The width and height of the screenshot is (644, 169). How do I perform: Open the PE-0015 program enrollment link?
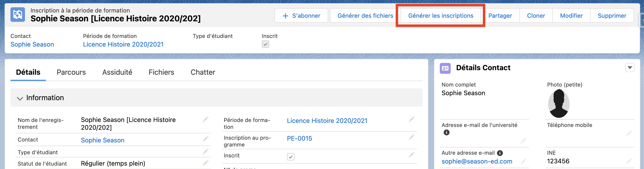[x=299, y=139]
